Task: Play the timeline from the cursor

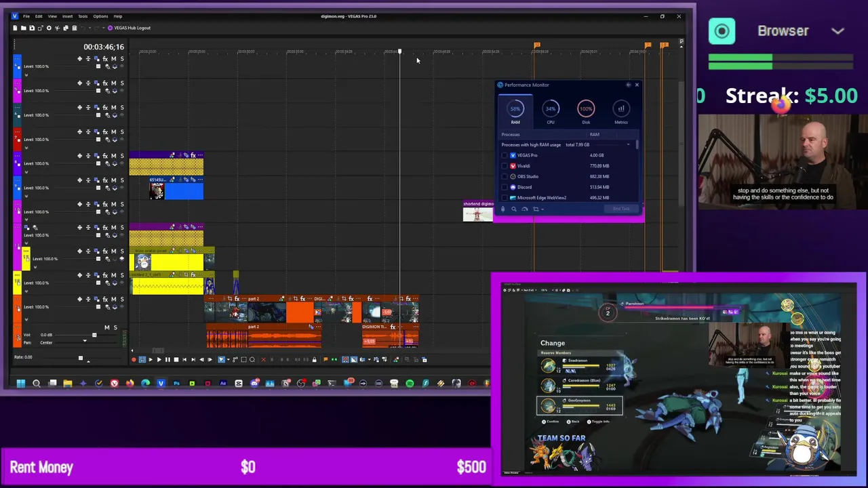Action: (159, 359)
